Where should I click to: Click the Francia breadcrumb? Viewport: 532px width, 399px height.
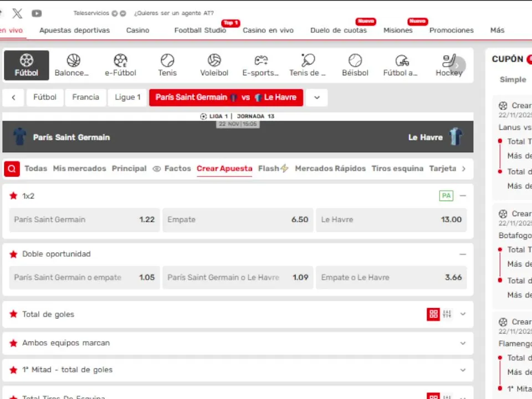click(85, 98)
